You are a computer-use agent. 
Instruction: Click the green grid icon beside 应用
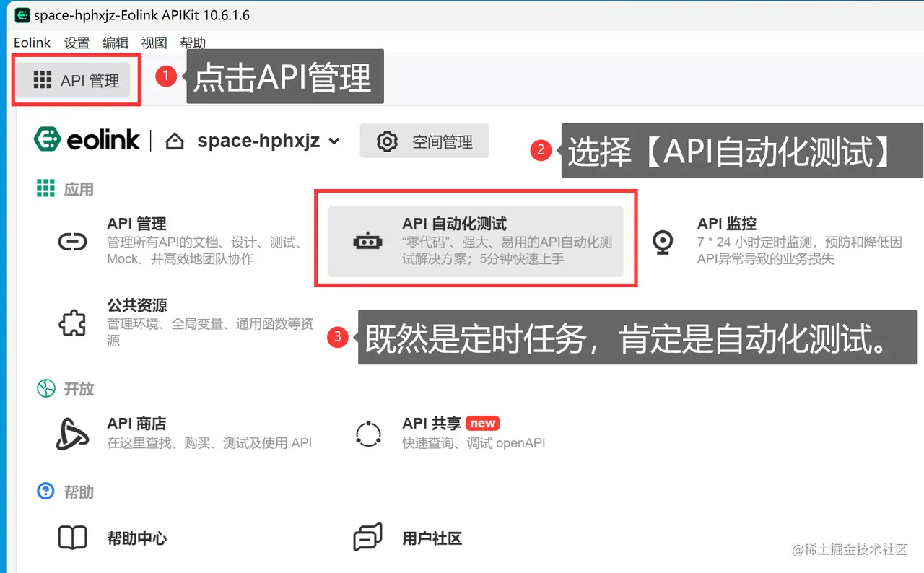coord(45,189)
